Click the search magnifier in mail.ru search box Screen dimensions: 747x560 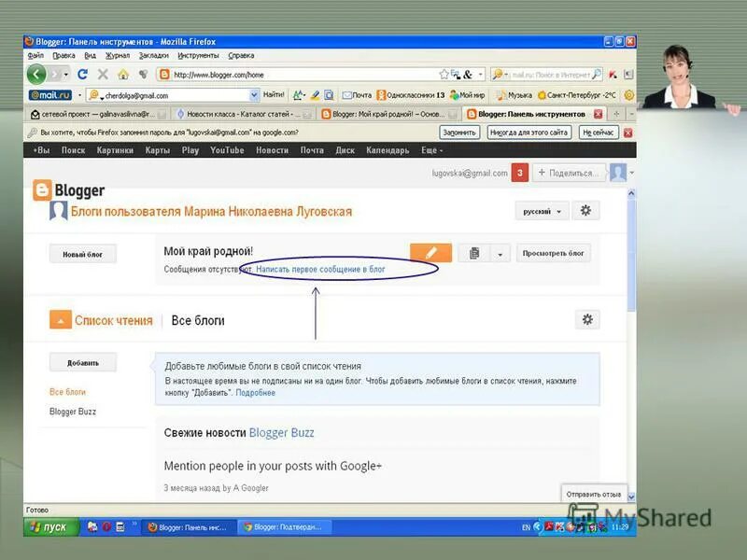[x=597, y=75]
